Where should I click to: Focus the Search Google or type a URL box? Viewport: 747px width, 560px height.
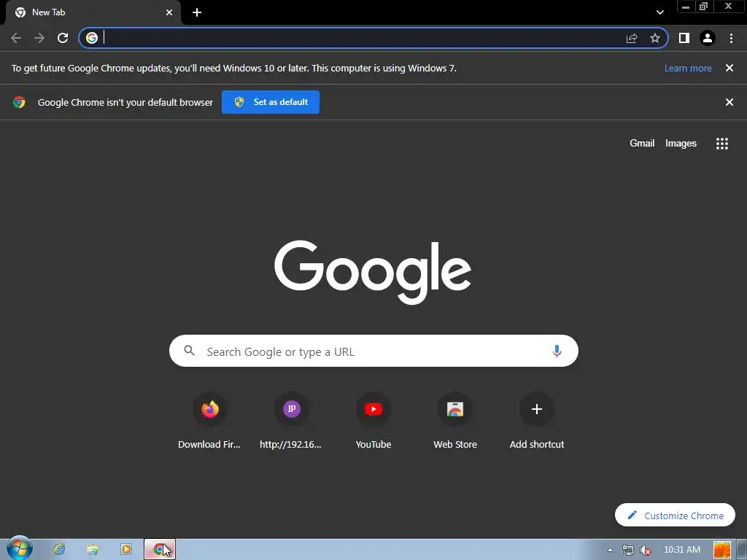(373, 351)
